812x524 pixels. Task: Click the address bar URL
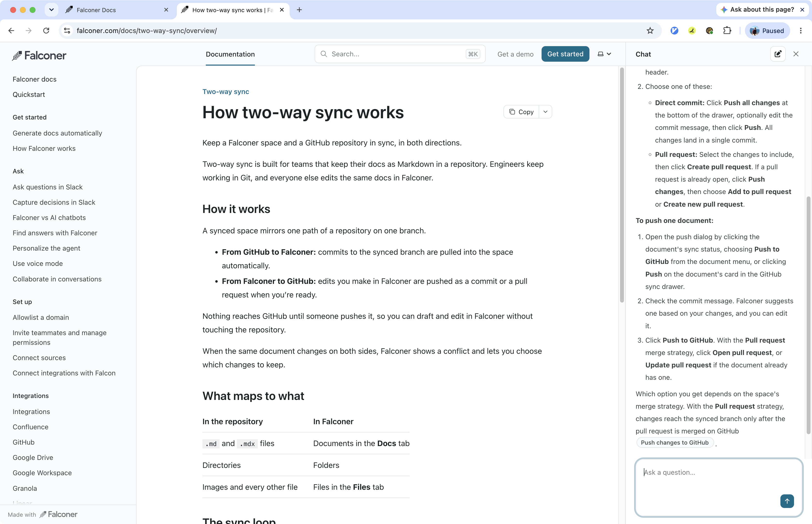tap(147, 31)
